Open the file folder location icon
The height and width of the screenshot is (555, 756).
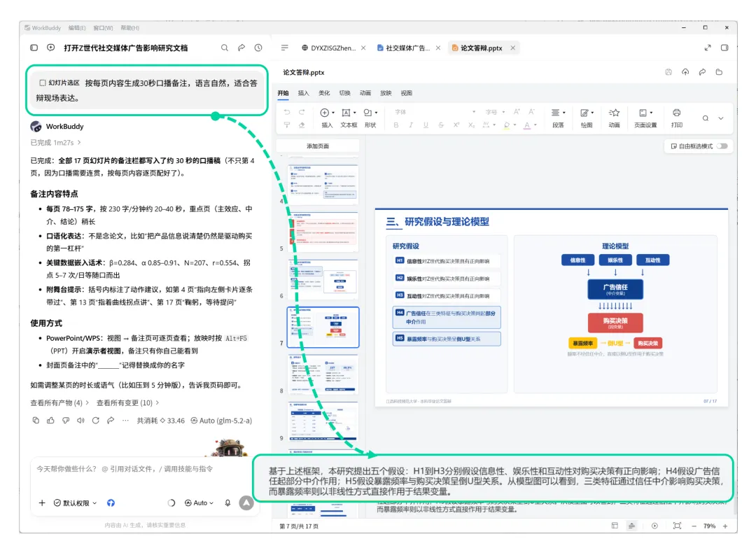point(719,72)
